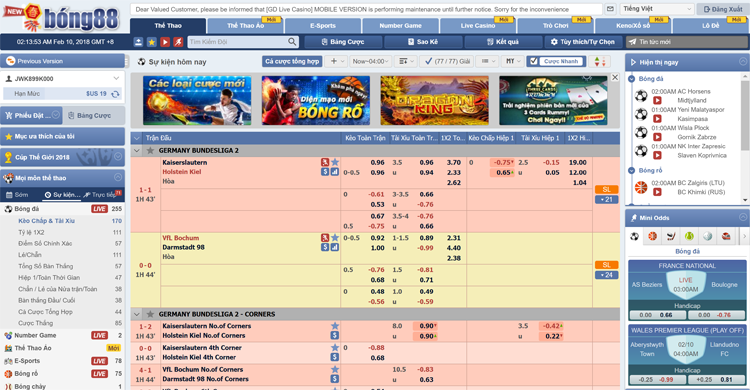Open the envelope messages icon at top
750x390 pixels.
pyautogui.click(x=610, y=9)
